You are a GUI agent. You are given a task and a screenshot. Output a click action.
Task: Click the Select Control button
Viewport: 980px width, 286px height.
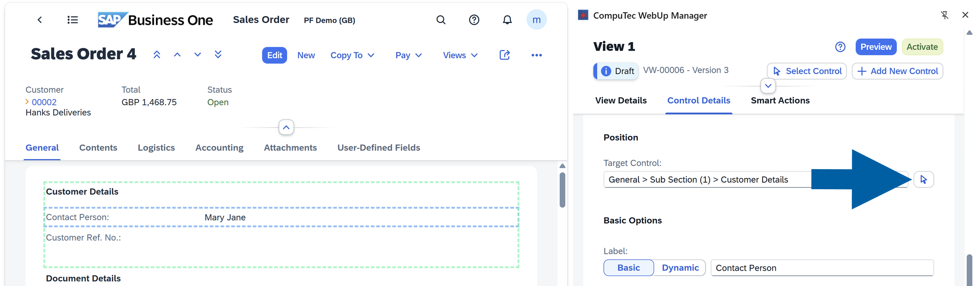point(807,71)
